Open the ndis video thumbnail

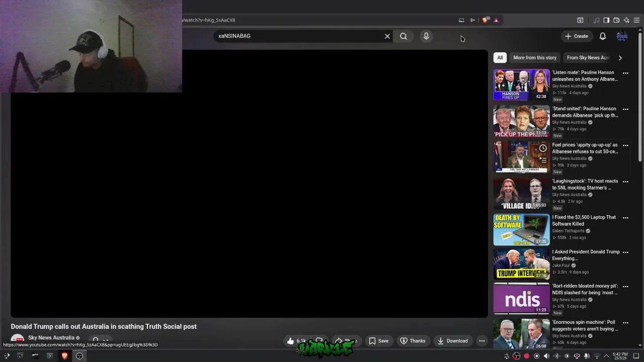[x=521, y=299]
